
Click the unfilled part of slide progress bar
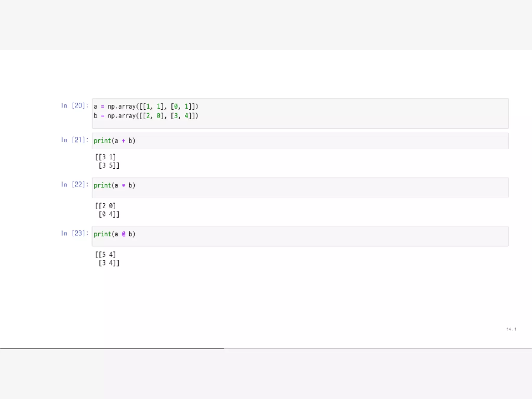point(377,348)
